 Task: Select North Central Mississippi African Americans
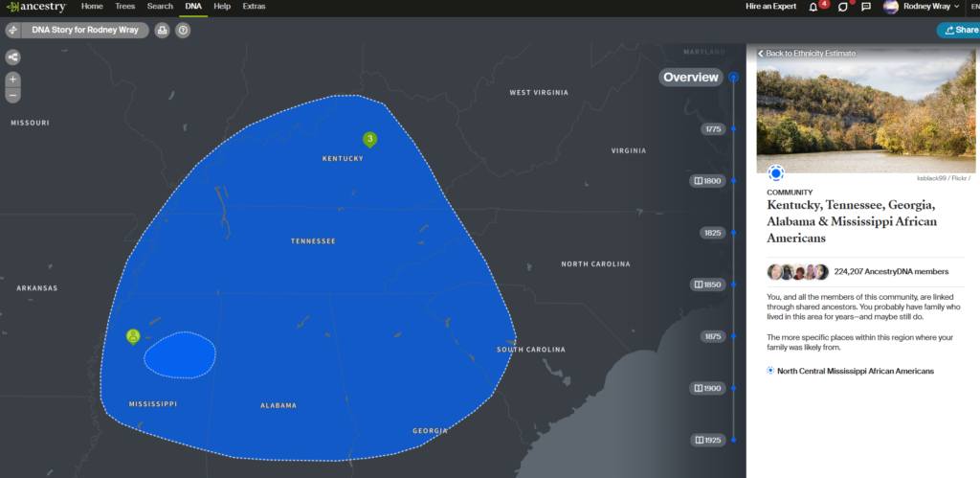[855, 371]
